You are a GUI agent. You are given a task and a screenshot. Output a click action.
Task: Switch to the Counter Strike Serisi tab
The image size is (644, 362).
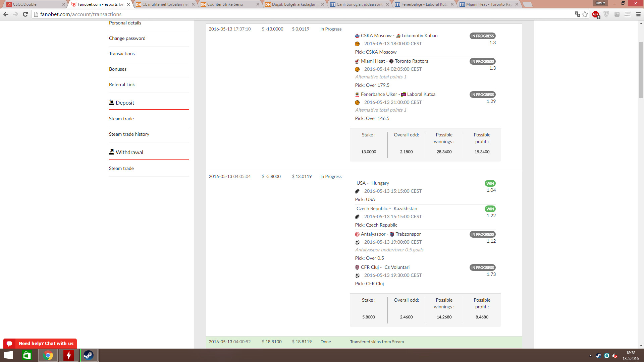click(x=229, y=4)
